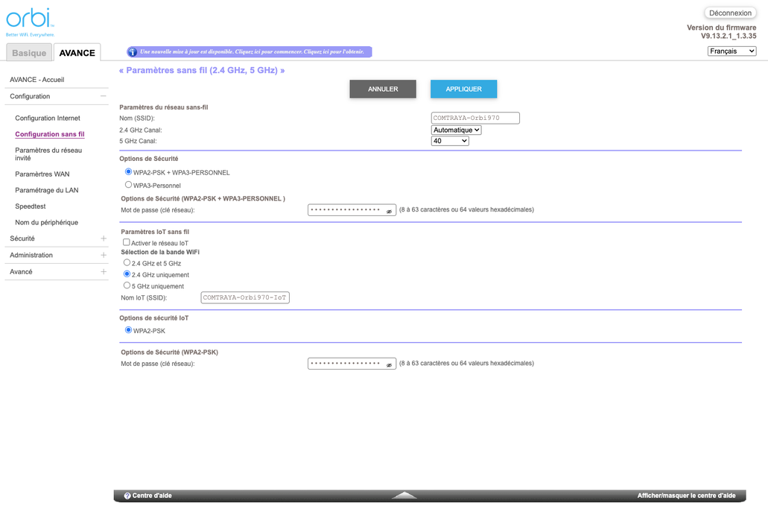Click the Orbi logo
The width and height of the screenshot is (768, 506).
(30, 22)
